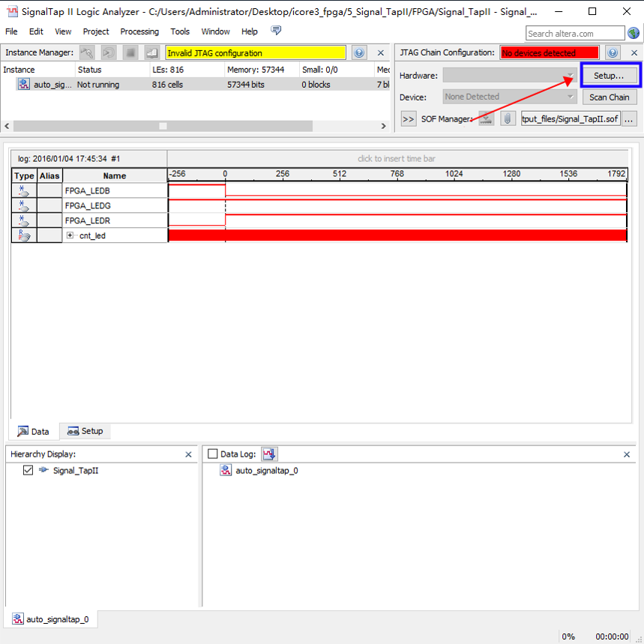Click the SOF file browse ... button
The width and height of the screenshot is (644, 644).
pos(629,119)
